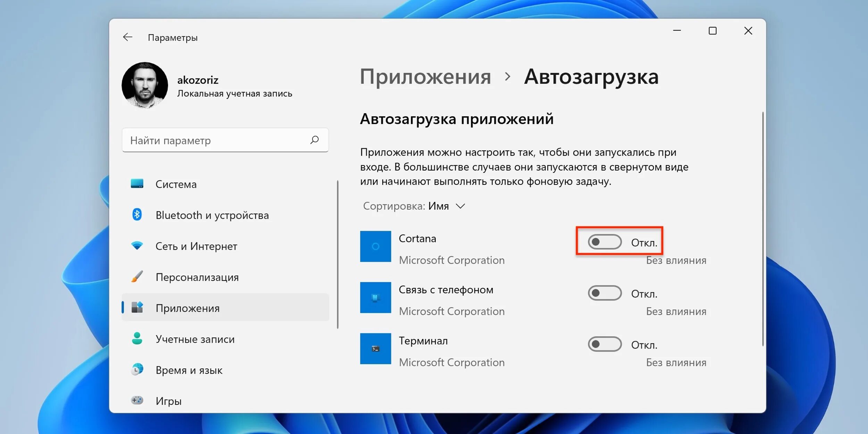This screenshot has height=434, width=868.
Task: Open the Система menu item
Action: (x=225, y=184)
